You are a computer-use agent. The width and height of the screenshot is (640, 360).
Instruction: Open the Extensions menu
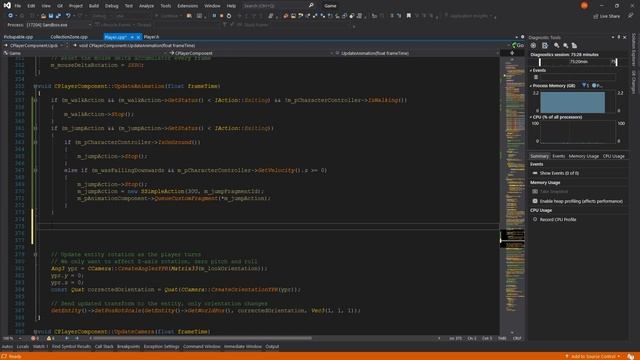187,6
